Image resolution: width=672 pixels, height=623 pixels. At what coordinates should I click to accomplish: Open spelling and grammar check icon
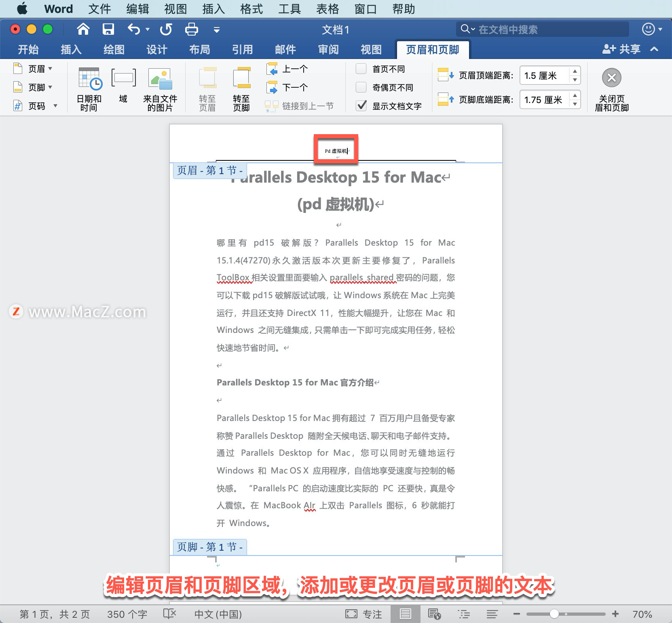170,614
